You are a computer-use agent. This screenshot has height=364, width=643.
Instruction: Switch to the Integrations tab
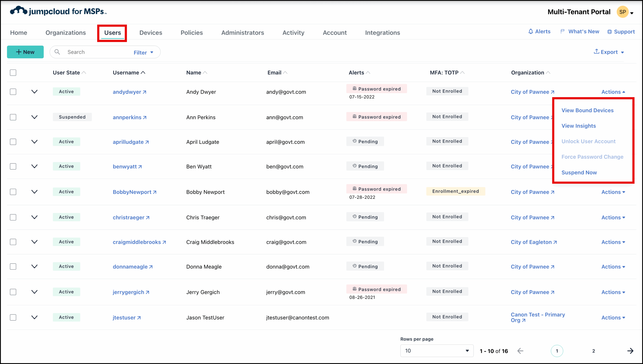click(383, 33)
